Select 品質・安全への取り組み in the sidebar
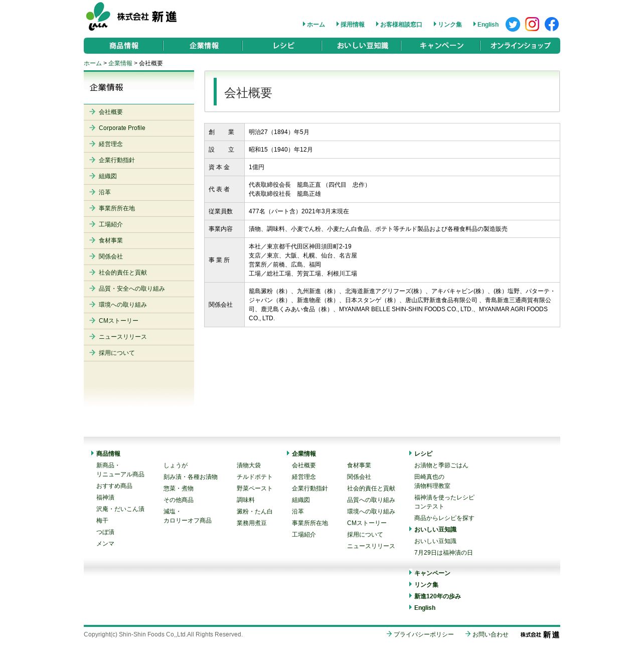Screen dimensions: 644x648 pyautogui.click(x=139, y=289)
